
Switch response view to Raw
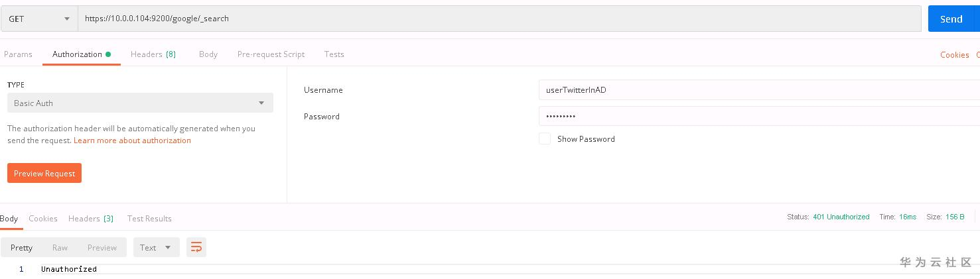click(x=60, y=247)
